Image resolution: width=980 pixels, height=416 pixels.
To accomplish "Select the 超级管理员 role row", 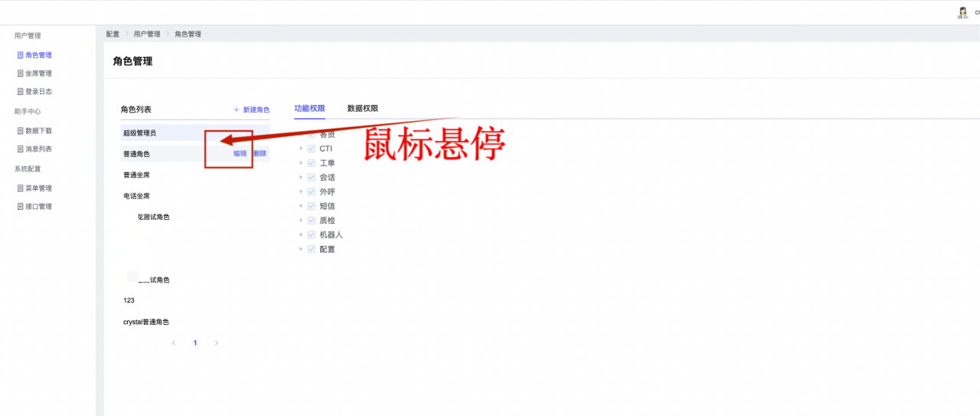I will [x=195, y=133].
